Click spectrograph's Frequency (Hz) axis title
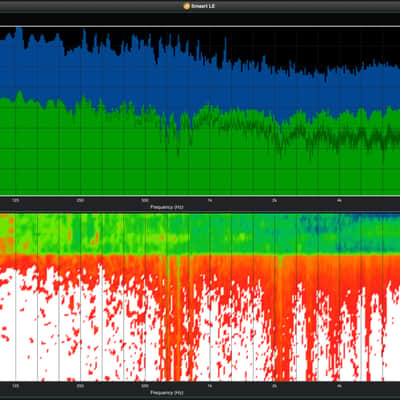Image resolution: width=400 pixels, height=400 pixels. tap(167, 393)
